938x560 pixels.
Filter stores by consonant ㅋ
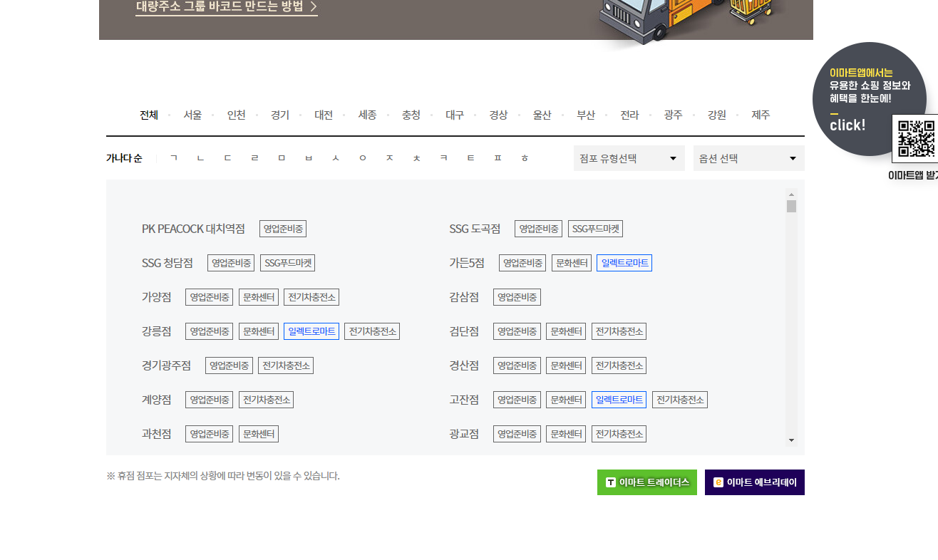click(x=444, y=158)
